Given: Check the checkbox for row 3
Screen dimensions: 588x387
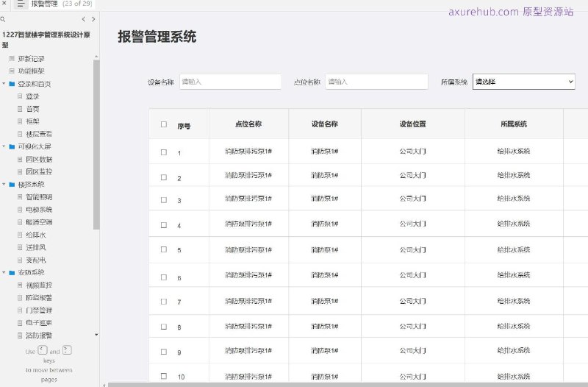Looking at the screenshot, I should tap(164, 199).
